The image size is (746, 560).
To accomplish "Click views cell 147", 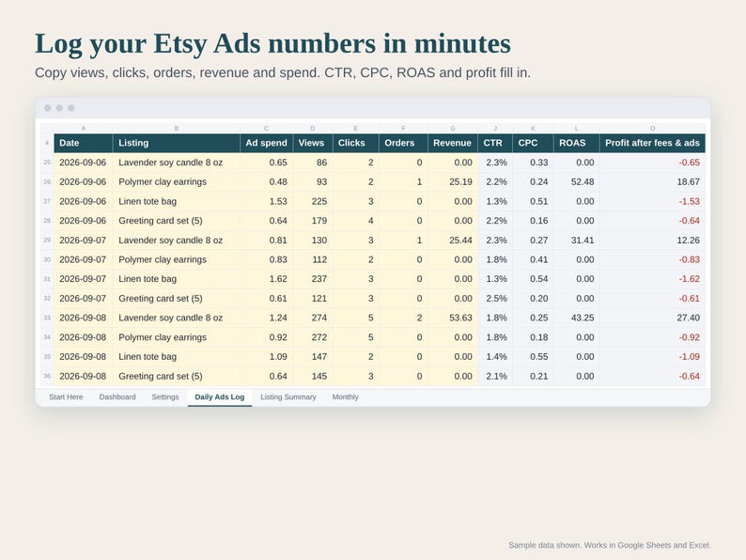I will point(313,356).
